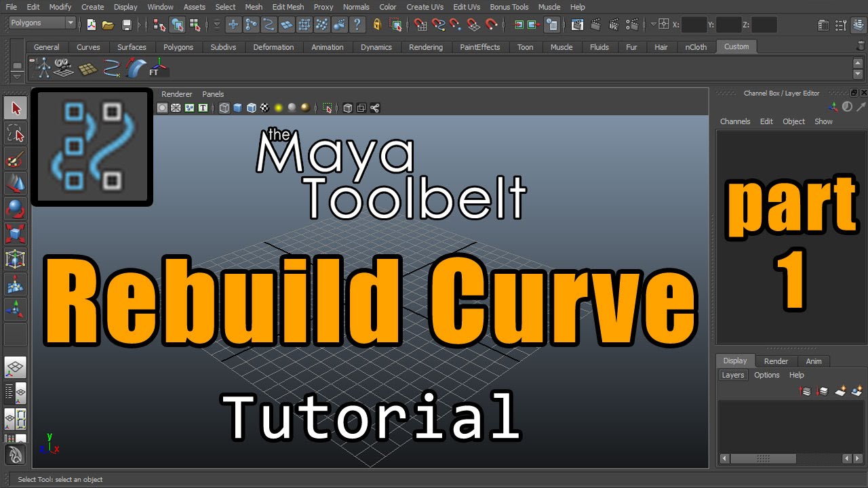
Task: Activate the Paint Selection tool
Action: pyautogui.click(x=16, y=159)
